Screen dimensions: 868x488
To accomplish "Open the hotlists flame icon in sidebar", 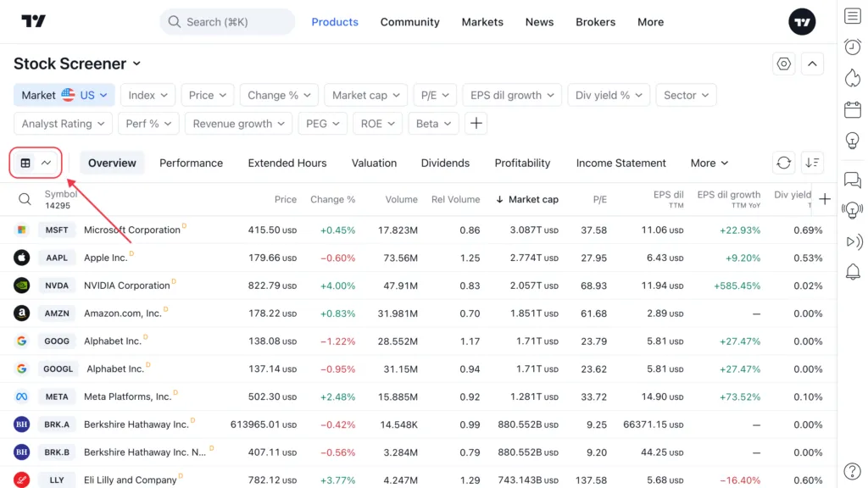I will (853, 78).
